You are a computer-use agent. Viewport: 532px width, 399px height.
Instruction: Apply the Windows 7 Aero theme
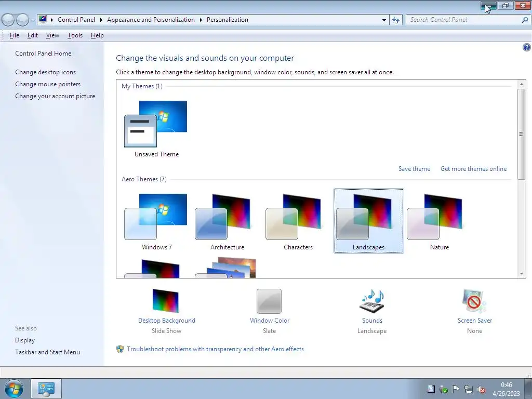(x=156, y=217)
